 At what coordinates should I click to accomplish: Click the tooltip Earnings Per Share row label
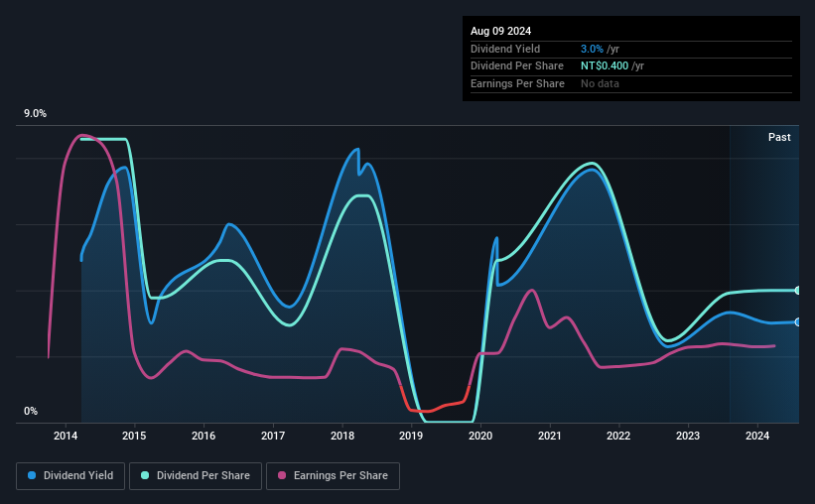517,83
